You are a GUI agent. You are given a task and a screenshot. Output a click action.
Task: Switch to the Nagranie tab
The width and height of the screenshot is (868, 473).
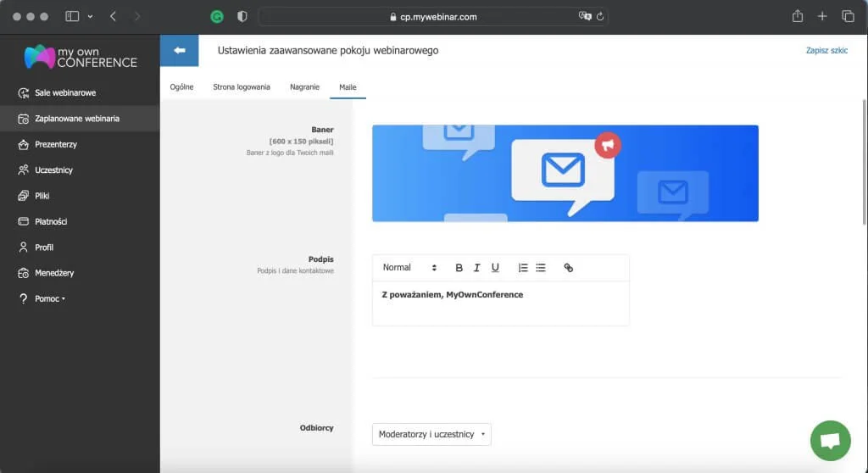tap(304, 86)
